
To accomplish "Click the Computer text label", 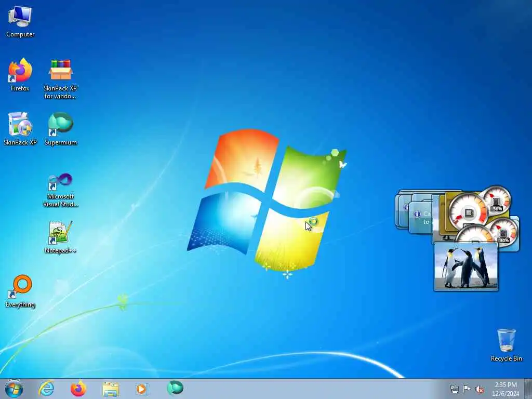I will click(x=20, y=34).
